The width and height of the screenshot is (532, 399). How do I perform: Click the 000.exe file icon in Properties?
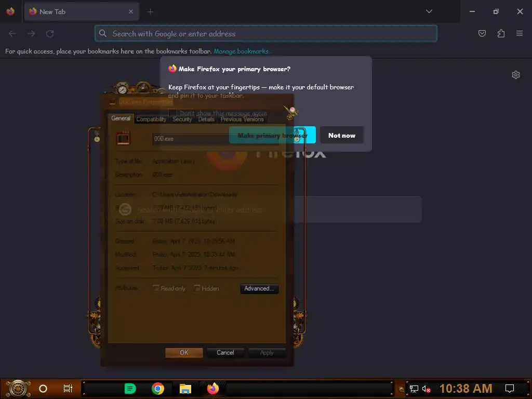[123, 138]
